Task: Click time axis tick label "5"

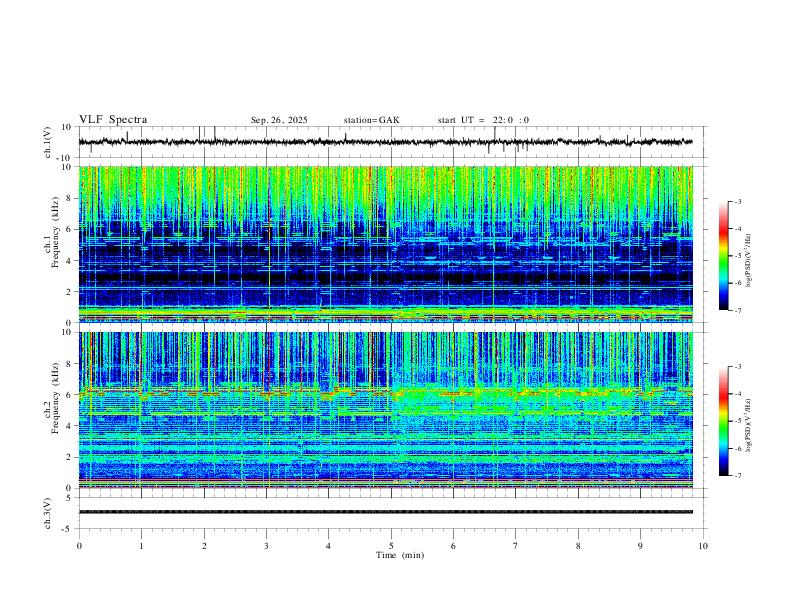Action: coord(391,546)
